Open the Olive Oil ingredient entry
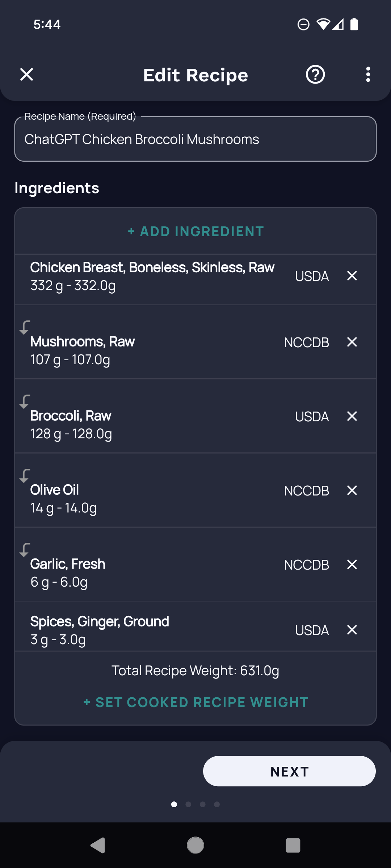 tap(145, 498)
